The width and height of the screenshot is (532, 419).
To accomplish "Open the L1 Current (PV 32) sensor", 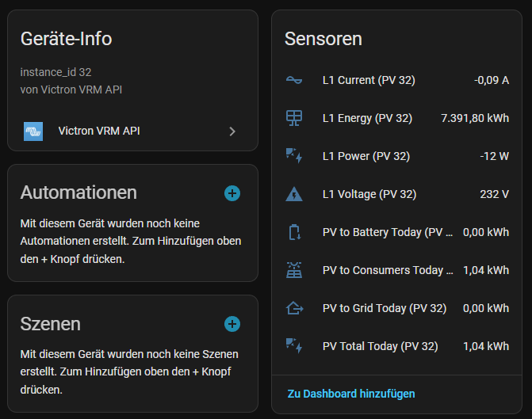I will tap(369, 80).
